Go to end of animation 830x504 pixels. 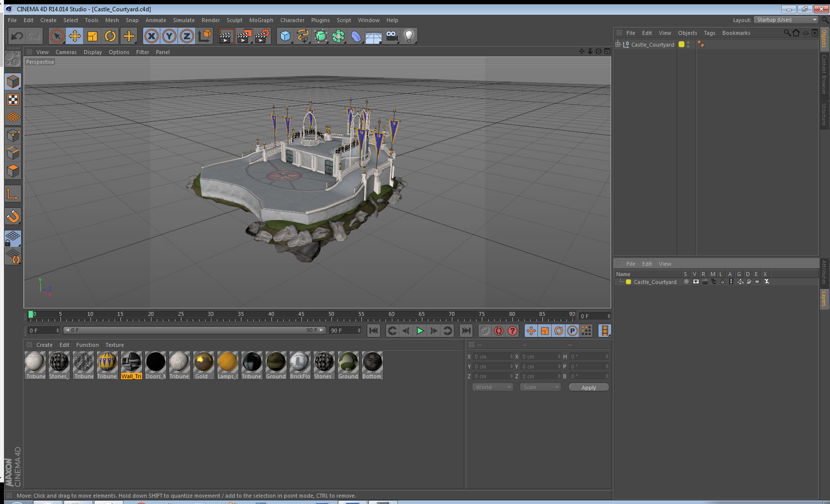click(466, 331)
